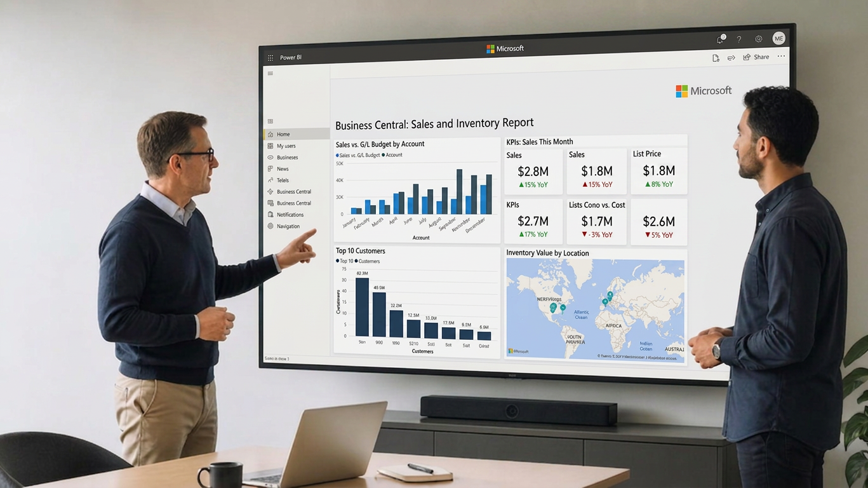The width and height of the screenshot is (868, 488).
Task: Toggle the Sales vs. G/L Budget legend entry
Action: click(x=358, y=155)
